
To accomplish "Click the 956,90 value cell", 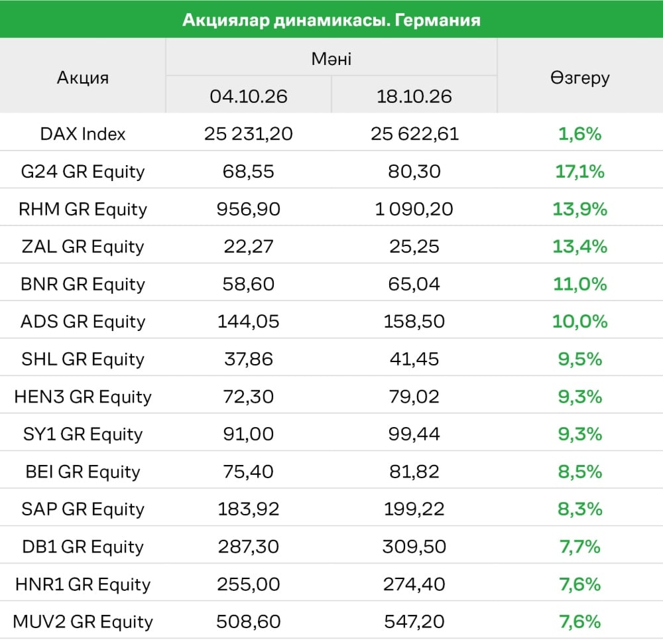I will tap(249, 210).
